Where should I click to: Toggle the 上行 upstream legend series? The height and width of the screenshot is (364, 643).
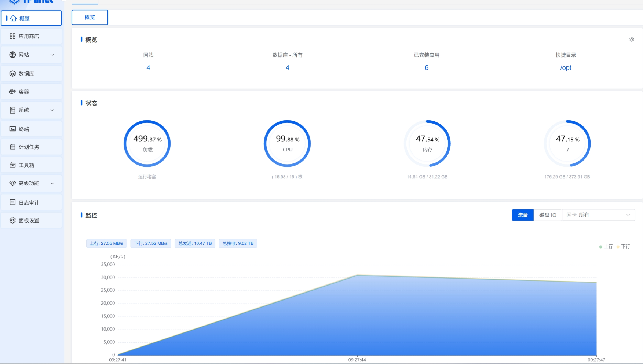tap(606, 247)
